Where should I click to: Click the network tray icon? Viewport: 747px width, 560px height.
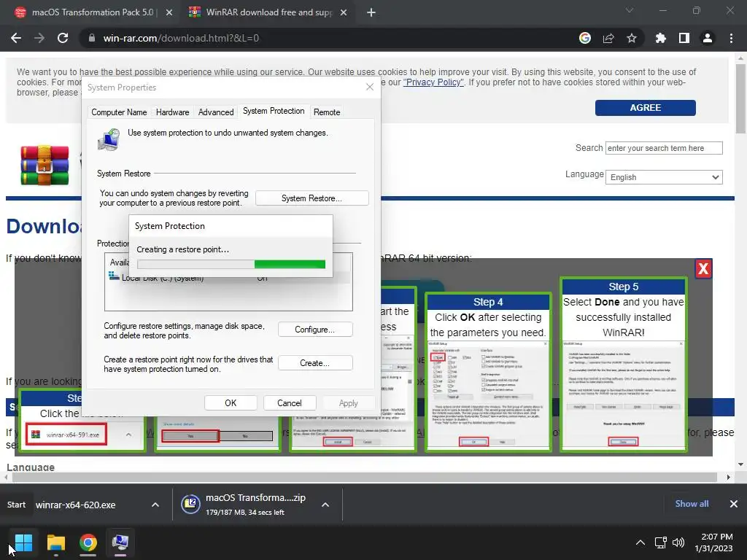(x=661, y=542)
